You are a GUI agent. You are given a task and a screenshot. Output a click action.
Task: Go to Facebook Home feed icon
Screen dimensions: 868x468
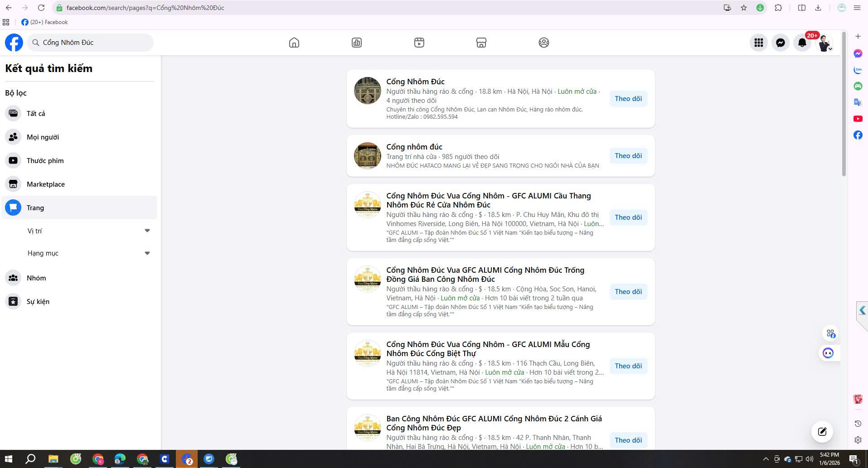pos(294,43)
